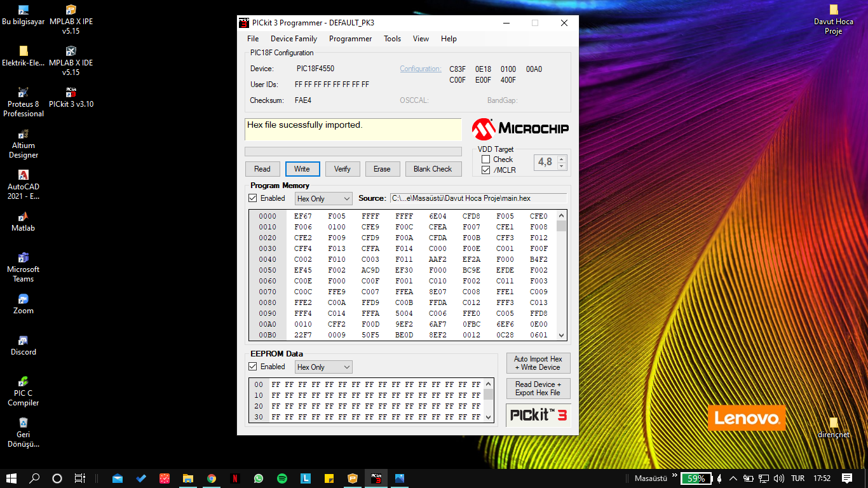Select the Microsoft Teams desktop icon

point(24,267)
